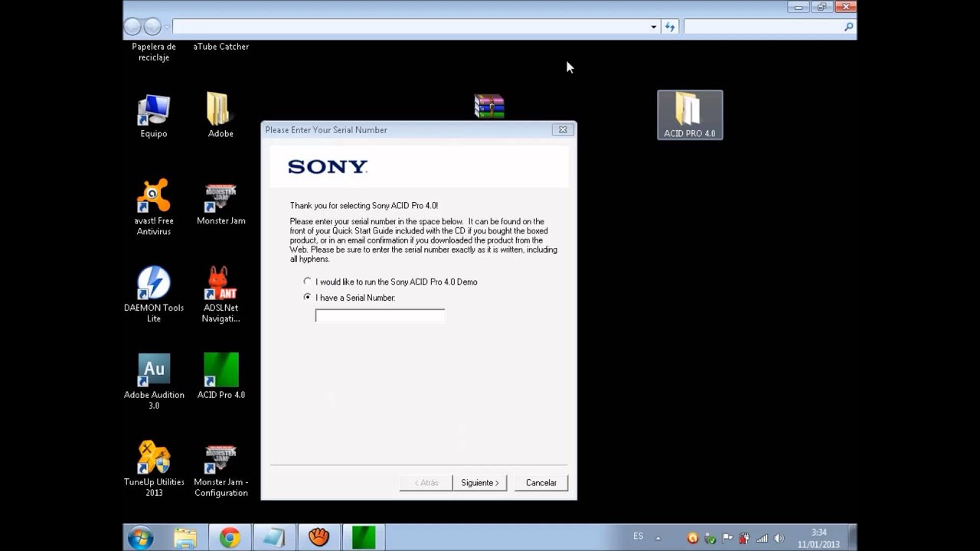Click the Show desktop strip in the taskbar
Image resolution: width=980 pixels, height=551 pixels.
click(x=852, y=538)
